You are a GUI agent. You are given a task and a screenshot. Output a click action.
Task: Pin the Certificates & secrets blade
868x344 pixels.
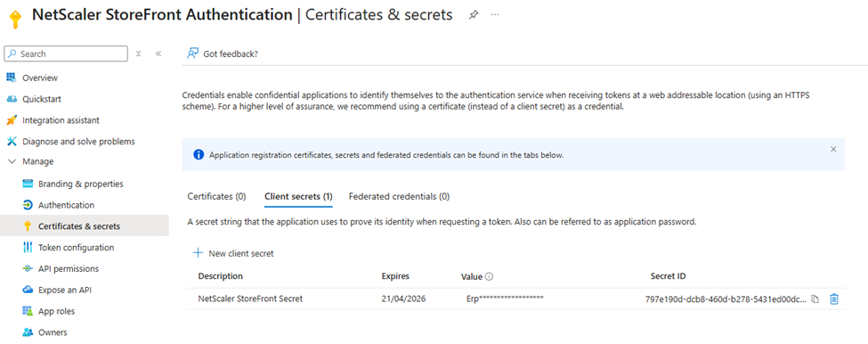click(474, 15)
